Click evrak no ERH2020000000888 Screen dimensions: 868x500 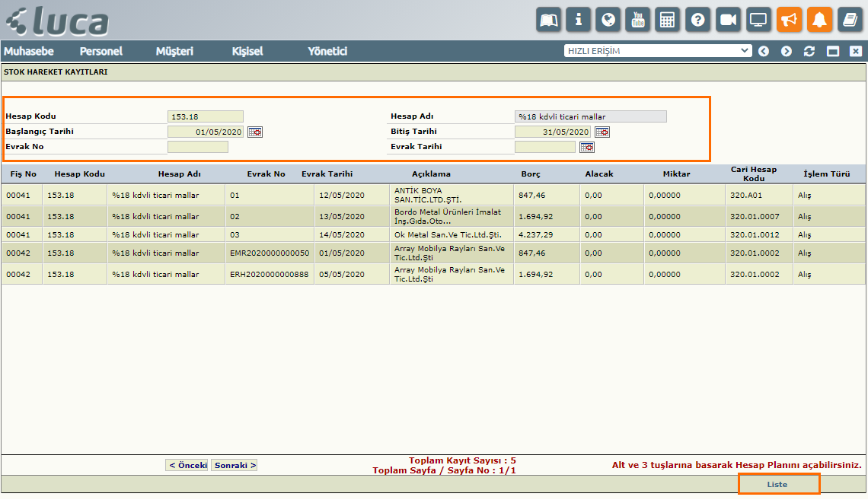pos(270,274)
